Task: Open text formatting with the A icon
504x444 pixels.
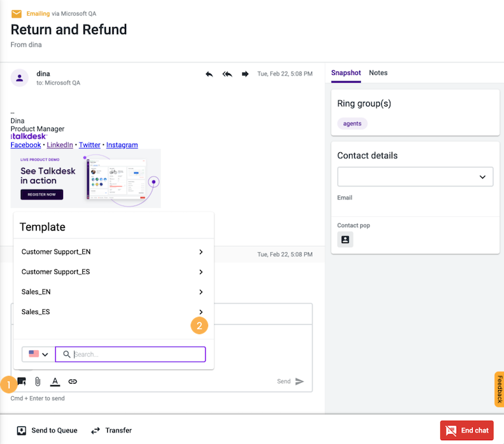Action: point(55,382)
